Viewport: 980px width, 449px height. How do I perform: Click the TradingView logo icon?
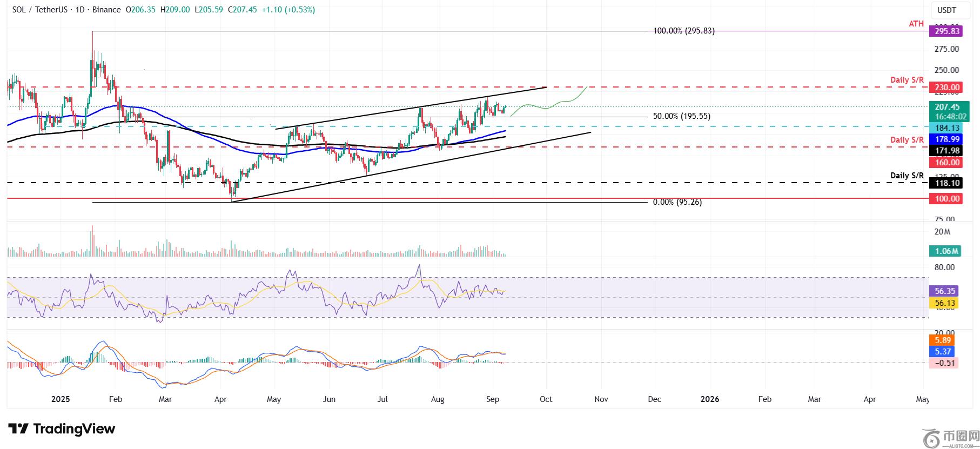coord(18,429)
